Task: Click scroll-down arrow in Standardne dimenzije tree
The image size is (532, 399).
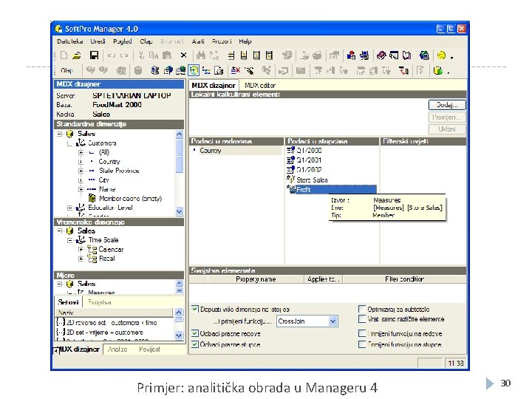Action: 180,211
